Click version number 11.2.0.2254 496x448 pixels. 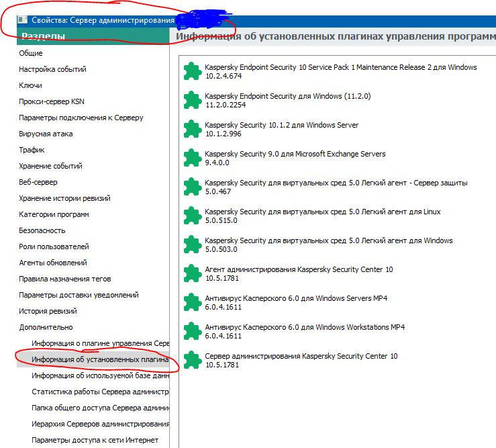(x=226, y=105)
